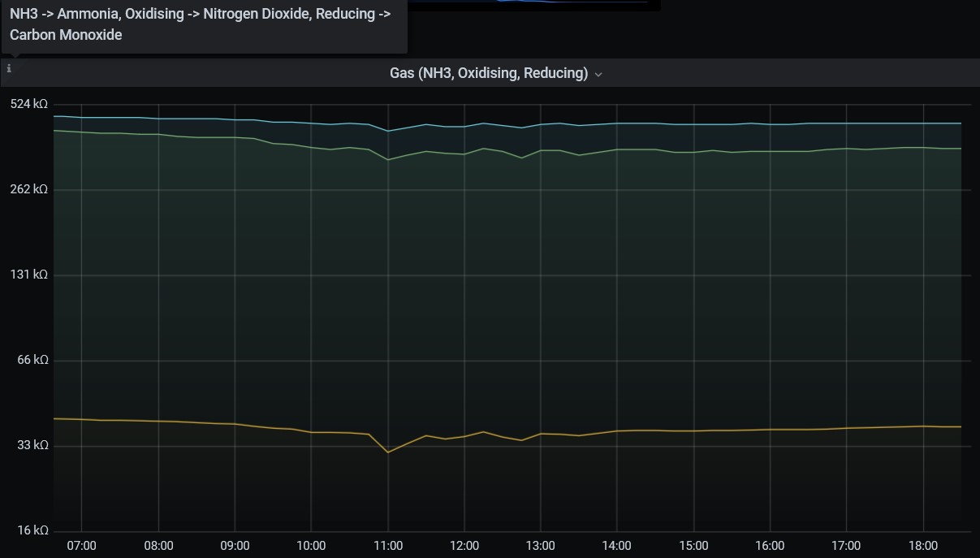Screen dimensions: 980x558
Task: Click the 09:00 time axis label
Action: point(235,546)
